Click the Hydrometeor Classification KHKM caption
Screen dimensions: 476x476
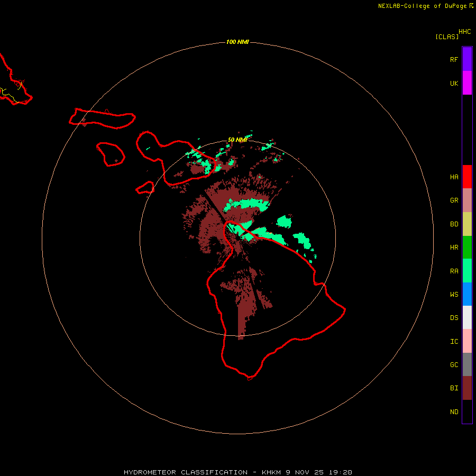point(237,472)
